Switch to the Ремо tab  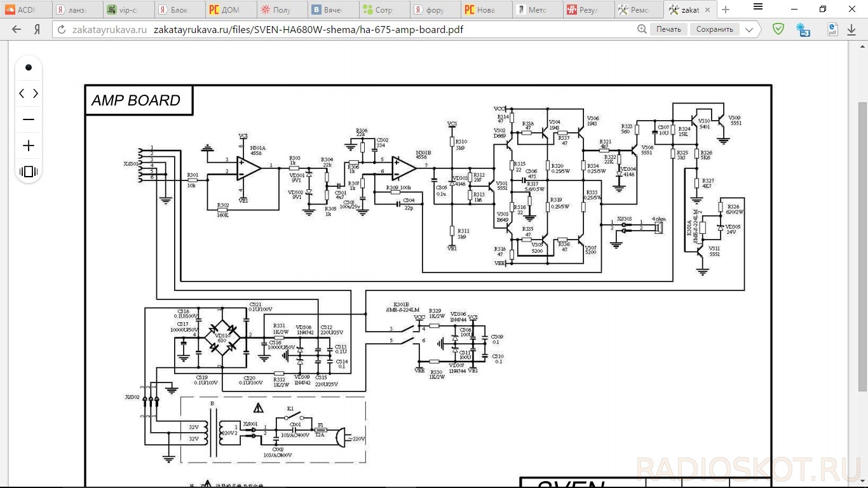click(639, 10)
